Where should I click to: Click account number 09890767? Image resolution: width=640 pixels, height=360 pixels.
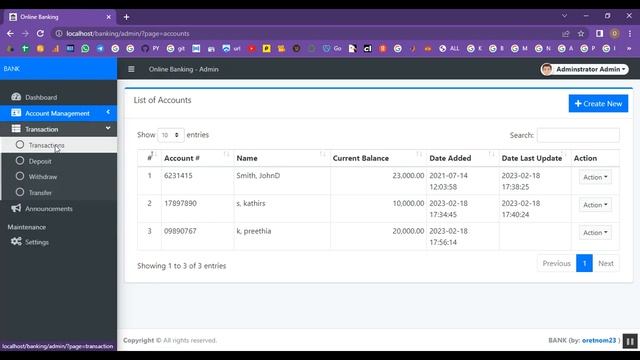tap(180, 231)
